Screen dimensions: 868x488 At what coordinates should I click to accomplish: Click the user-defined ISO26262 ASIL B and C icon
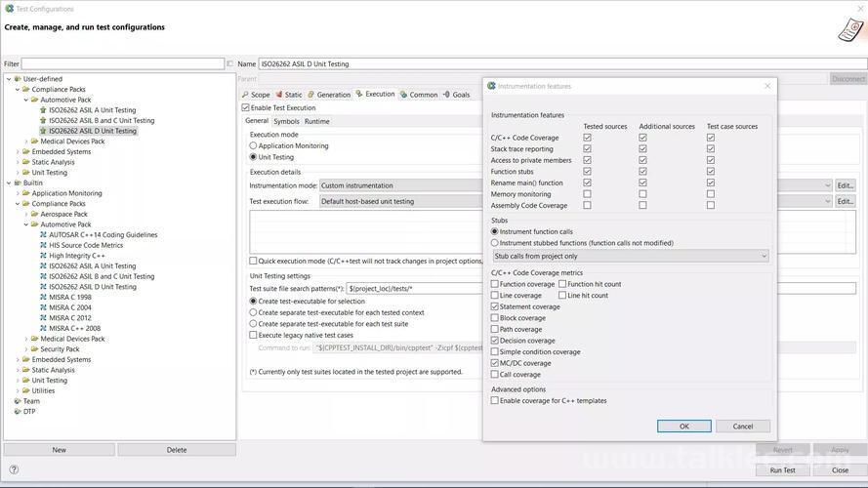point(43,121)
